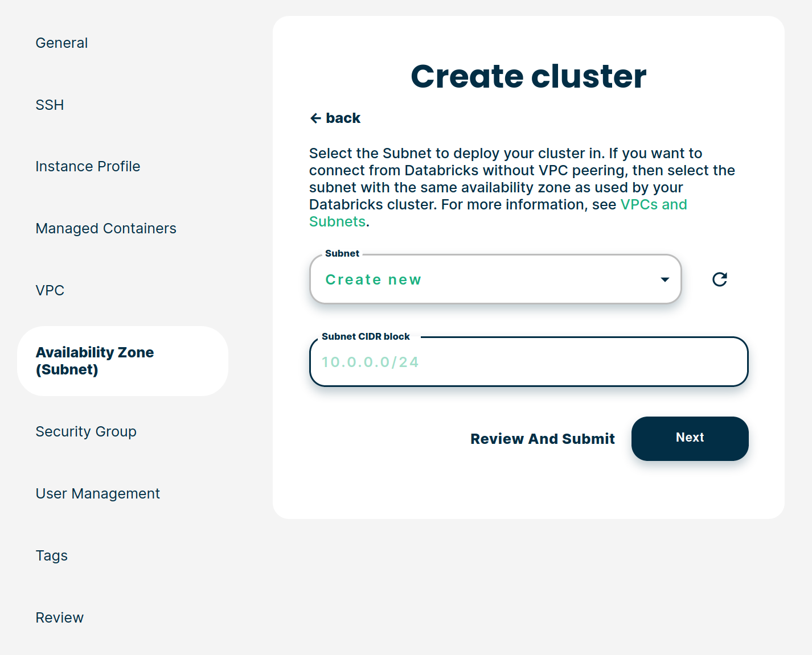This screenshot has width=812, height=655.
Task: Navigate to Managed Containers step
Action: [x=106, y=229]
